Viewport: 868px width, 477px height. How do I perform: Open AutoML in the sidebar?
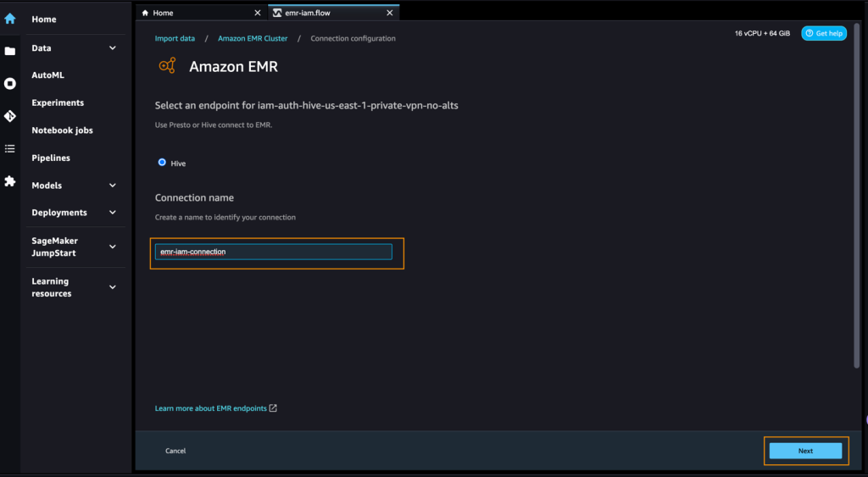pyautogui.click(x=47, y=75)
